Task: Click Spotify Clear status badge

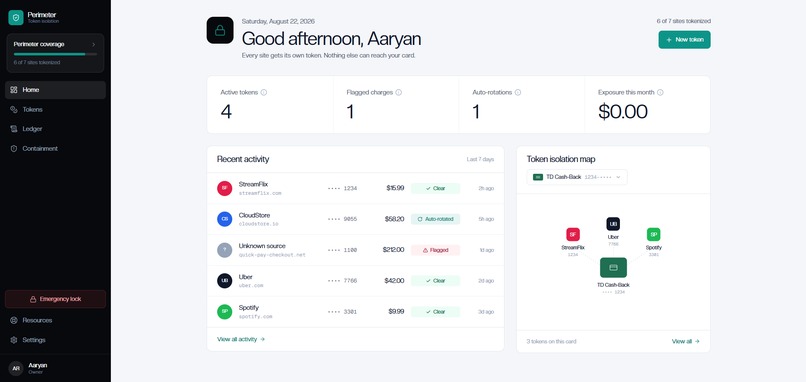Action: click(435, 312)
